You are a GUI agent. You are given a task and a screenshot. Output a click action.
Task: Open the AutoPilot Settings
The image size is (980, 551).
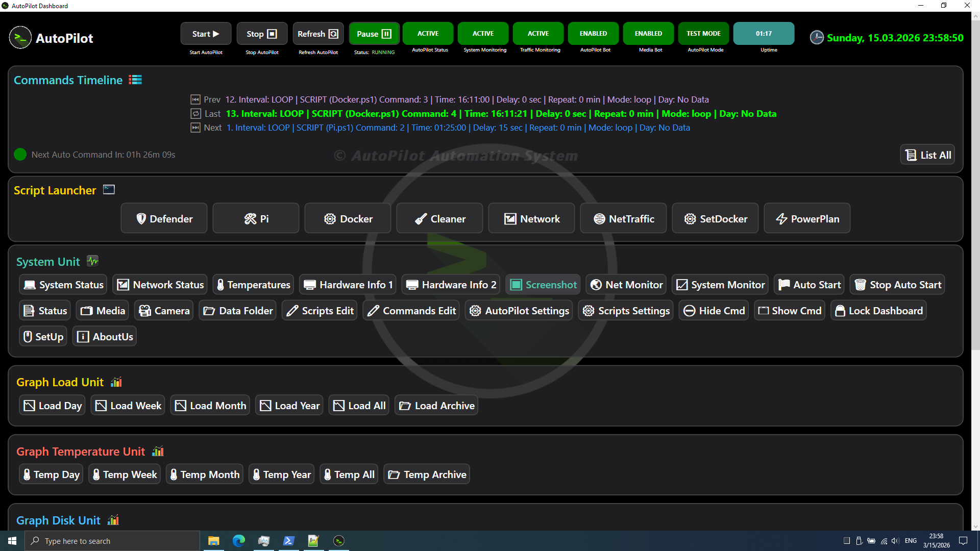(x=519, y=311)
